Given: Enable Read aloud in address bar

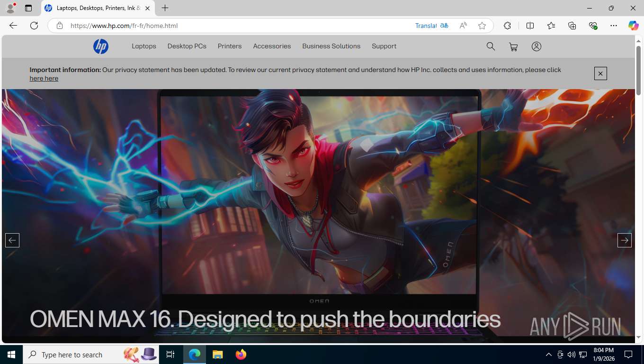Looking at the screenshot, I should click(x=463, y=26).
